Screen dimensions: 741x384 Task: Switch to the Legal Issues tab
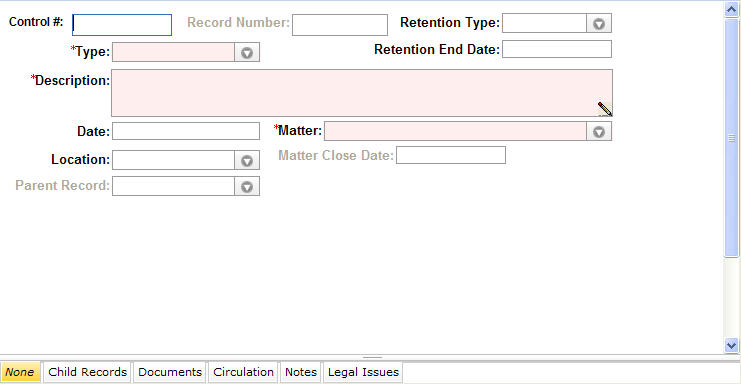[363, 372]
